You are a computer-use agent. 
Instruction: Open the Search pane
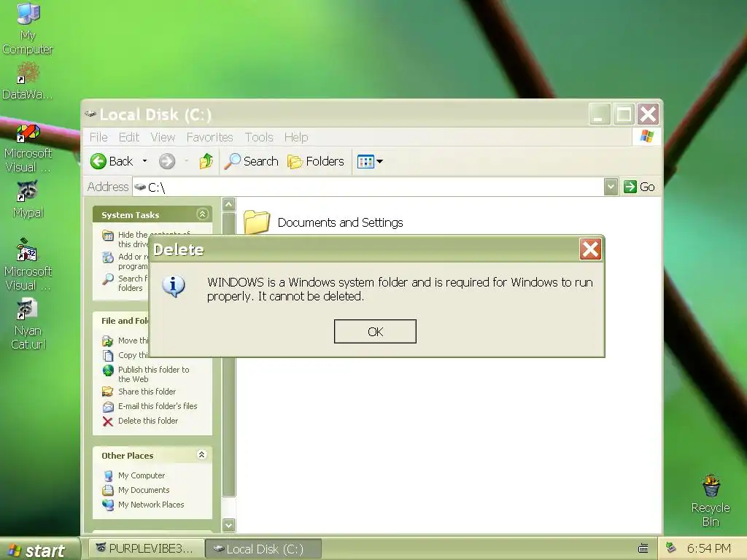[251, 161]
